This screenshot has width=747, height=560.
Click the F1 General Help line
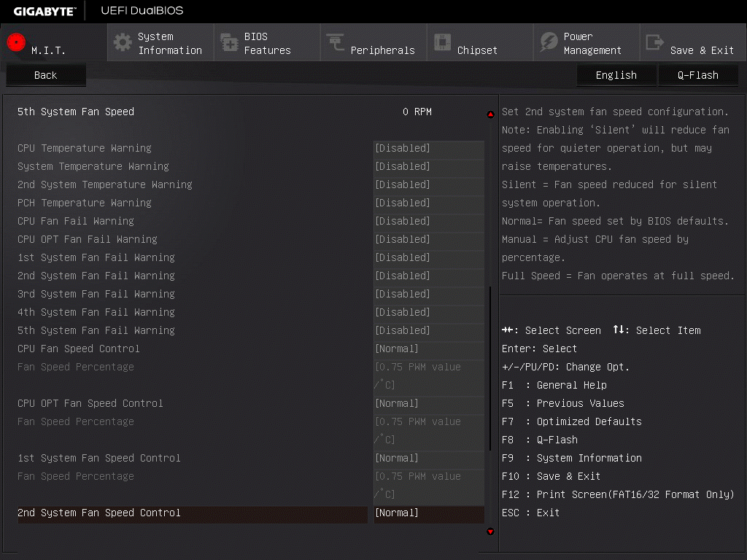pos(554,385)
